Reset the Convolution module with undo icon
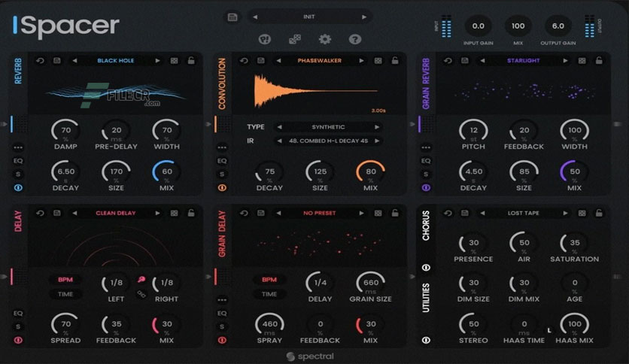 coord(244,60)
